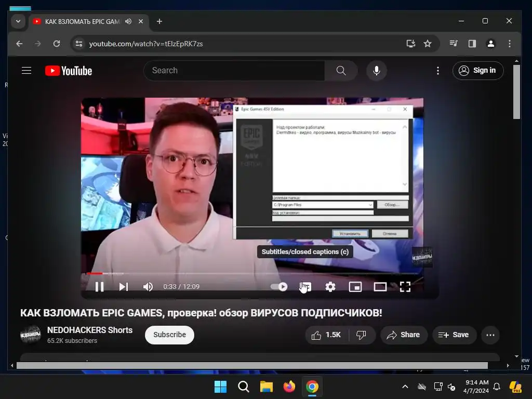Share this video
Image resolution: width=532 pixels, height=399 pixels.
pos(403,335)
